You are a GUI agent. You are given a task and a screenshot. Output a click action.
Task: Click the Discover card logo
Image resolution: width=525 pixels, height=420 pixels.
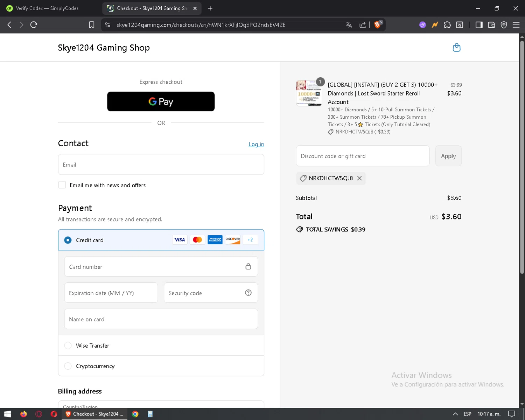coord(232,240)
